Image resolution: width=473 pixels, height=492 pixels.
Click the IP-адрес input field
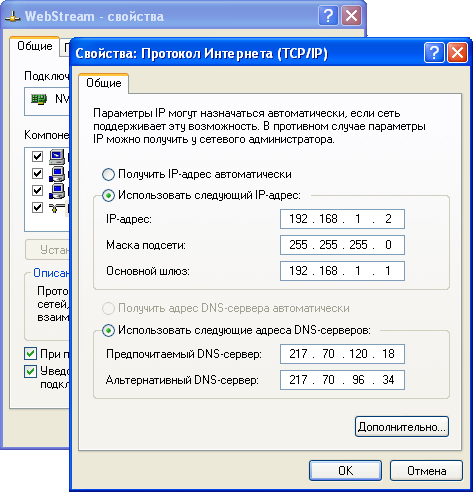click(x=342, y=219)
